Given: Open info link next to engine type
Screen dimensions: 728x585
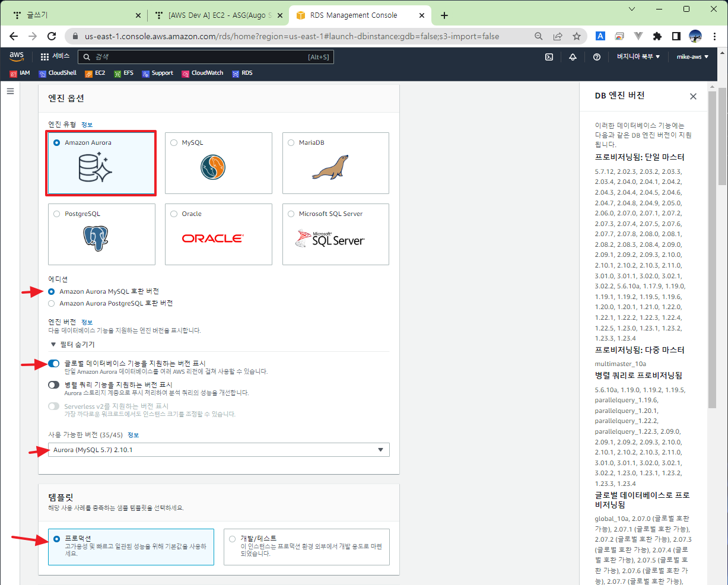Looking at the screenshot, I should pos(87,125).
